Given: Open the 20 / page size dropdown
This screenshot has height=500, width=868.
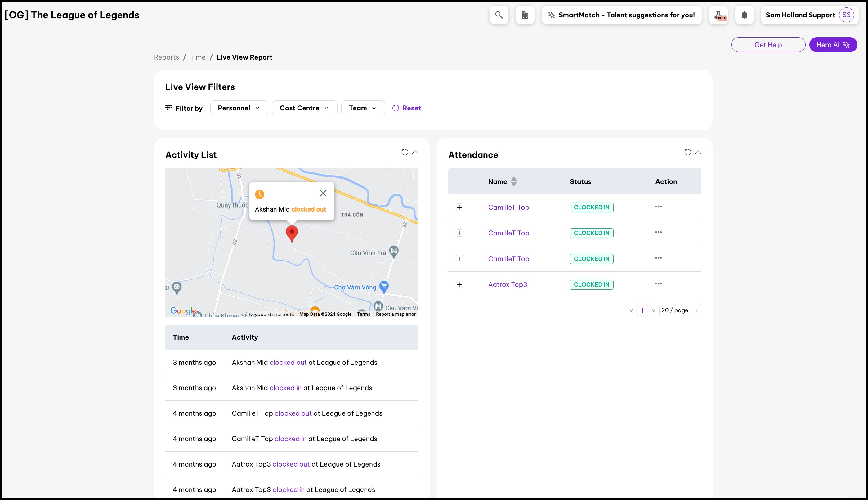Looking at the screenshot, I should [x=680, y=310].
